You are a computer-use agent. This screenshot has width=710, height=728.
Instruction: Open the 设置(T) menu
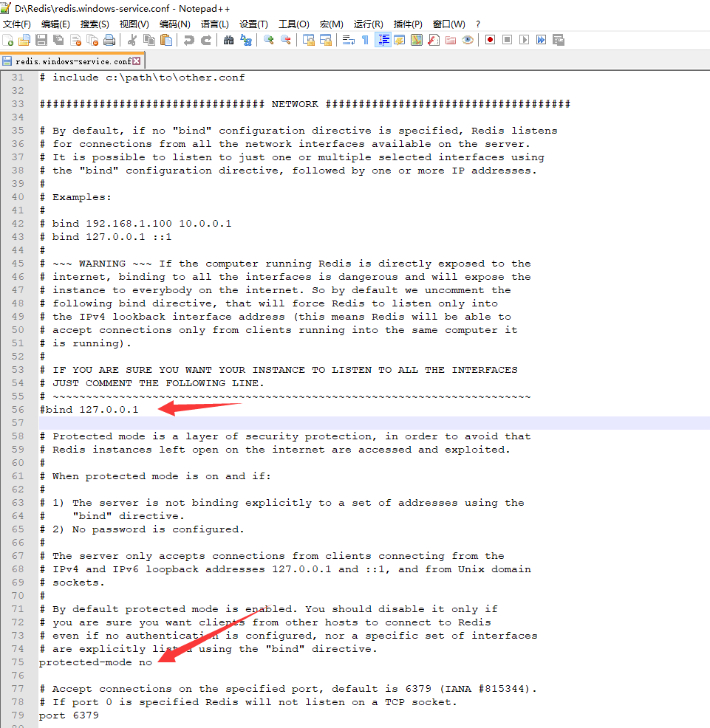[253, 24]
